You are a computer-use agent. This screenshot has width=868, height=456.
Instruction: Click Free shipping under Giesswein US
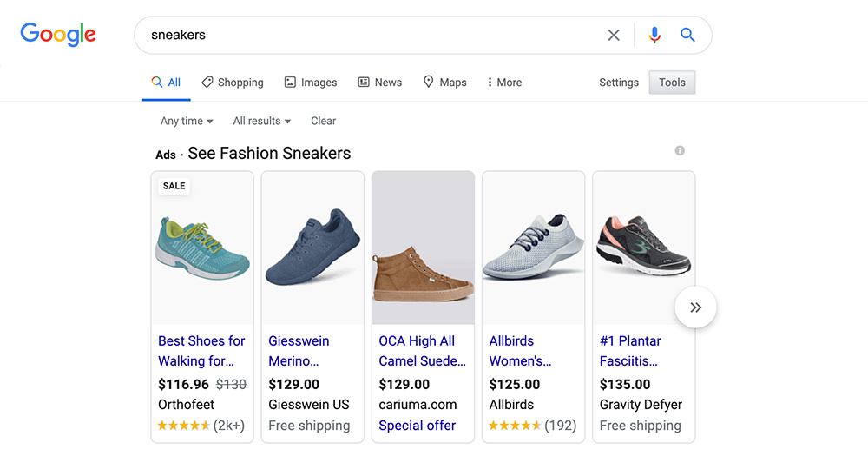pos(310,426)
